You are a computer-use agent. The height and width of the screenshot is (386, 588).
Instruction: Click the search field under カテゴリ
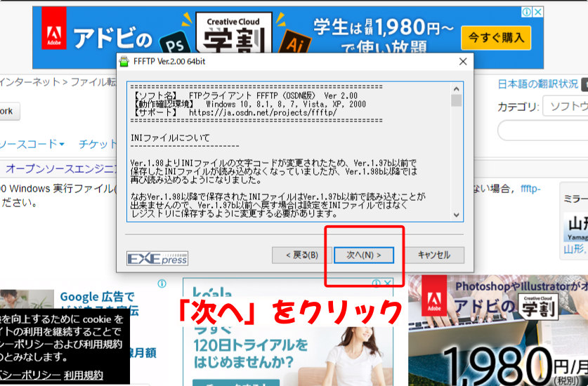pyautogui.click(x=543, y=131)
